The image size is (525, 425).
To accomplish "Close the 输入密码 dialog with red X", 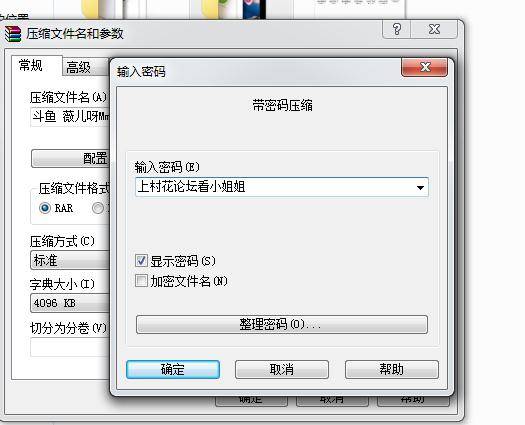I will tap(425, 67).
